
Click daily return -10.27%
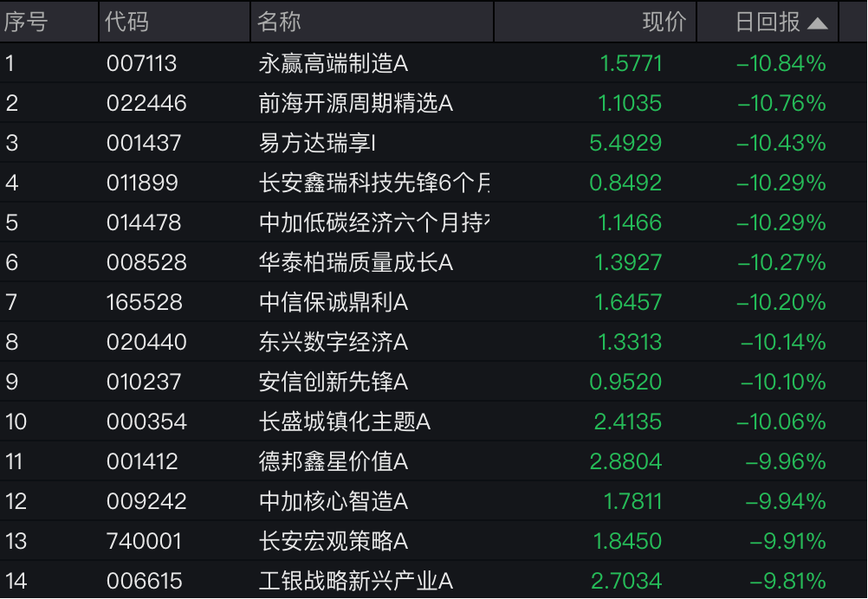781,262
